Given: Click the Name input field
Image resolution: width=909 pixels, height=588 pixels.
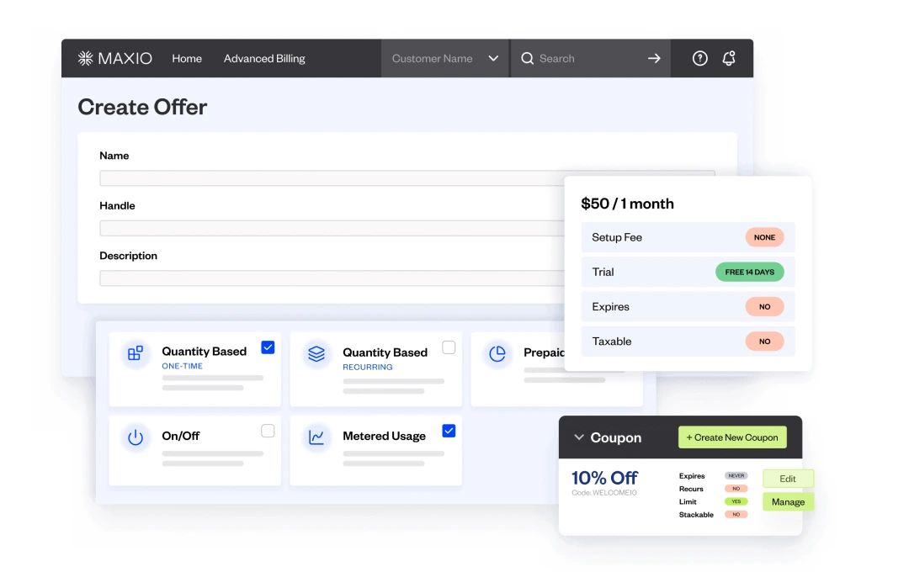Looking at the screenshot, I should coord(337,177).
